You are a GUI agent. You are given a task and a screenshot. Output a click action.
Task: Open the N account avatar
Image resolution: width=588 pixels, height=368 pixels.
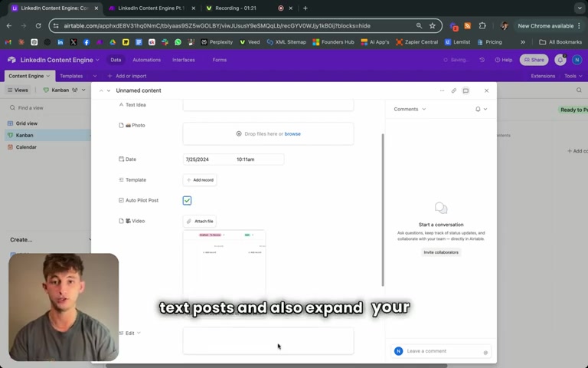tap(577, 60)
